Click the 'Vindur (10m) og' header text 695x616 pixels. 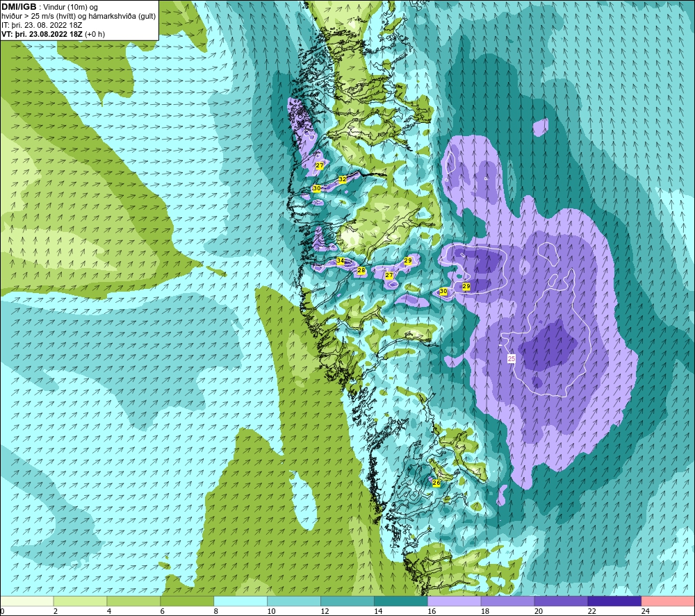(x=70, y=8)
